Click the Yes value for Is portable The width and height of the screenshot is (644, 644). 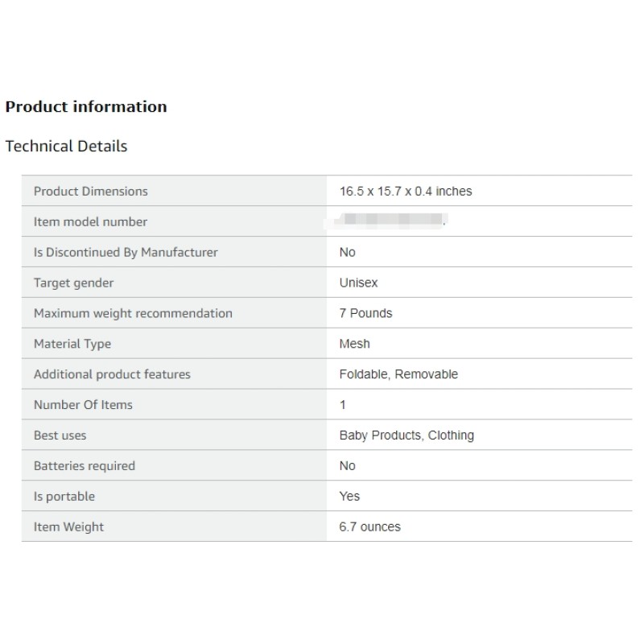349,497
